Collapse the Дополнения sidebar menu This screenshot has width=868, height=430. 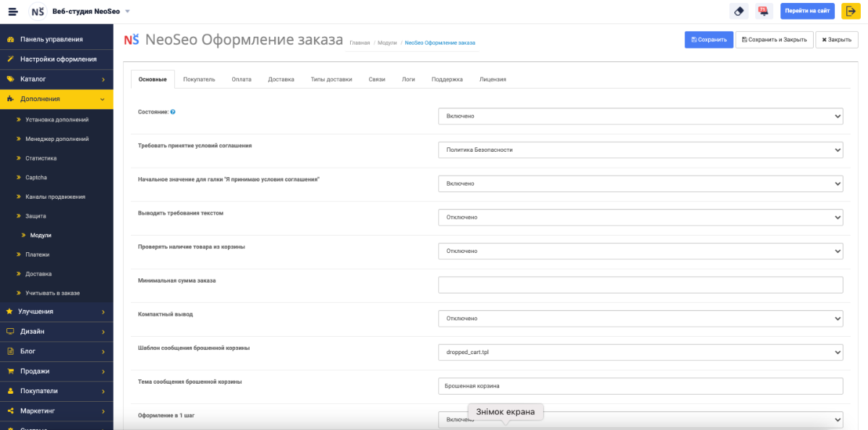pyautogui.click(x=56, y=99)
